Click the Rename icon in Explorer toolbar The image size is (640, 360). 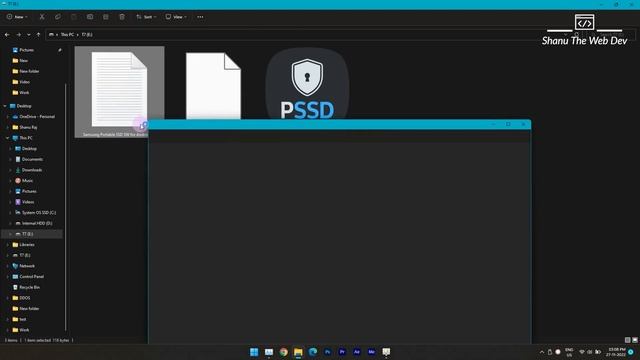90,17
